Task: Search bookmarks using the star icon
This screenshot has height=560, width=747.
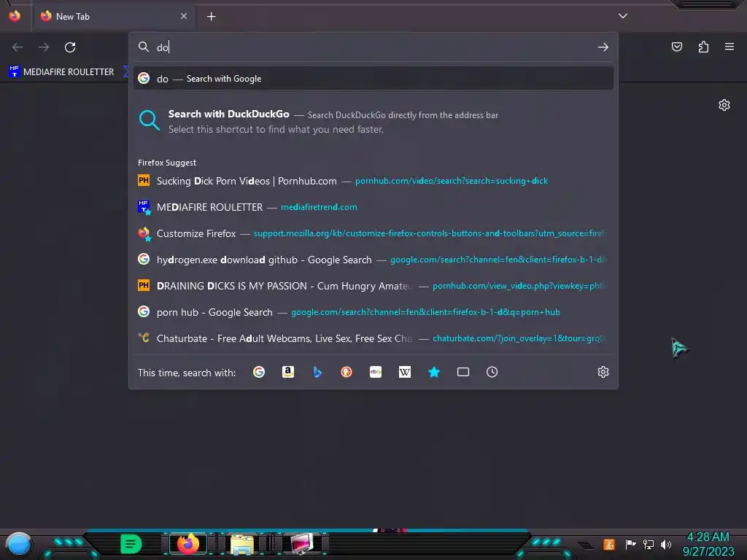Action: pos(433,372)
